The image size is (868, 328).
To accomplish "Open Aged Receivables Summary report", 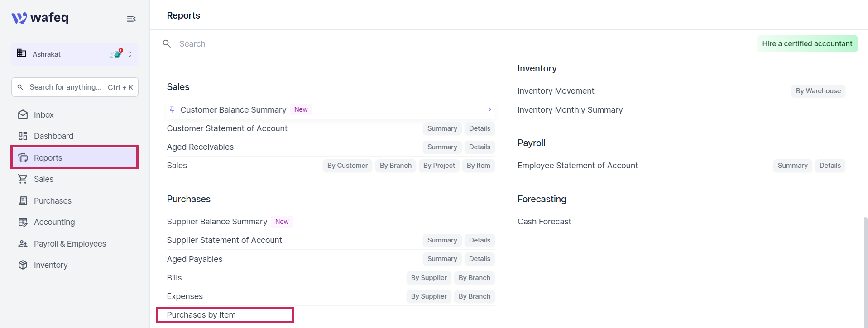I will point(442,147).
